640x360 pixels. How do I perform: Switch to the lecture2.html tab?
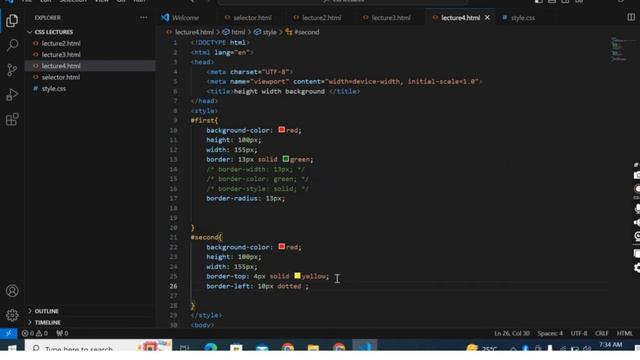coord(317,18)
